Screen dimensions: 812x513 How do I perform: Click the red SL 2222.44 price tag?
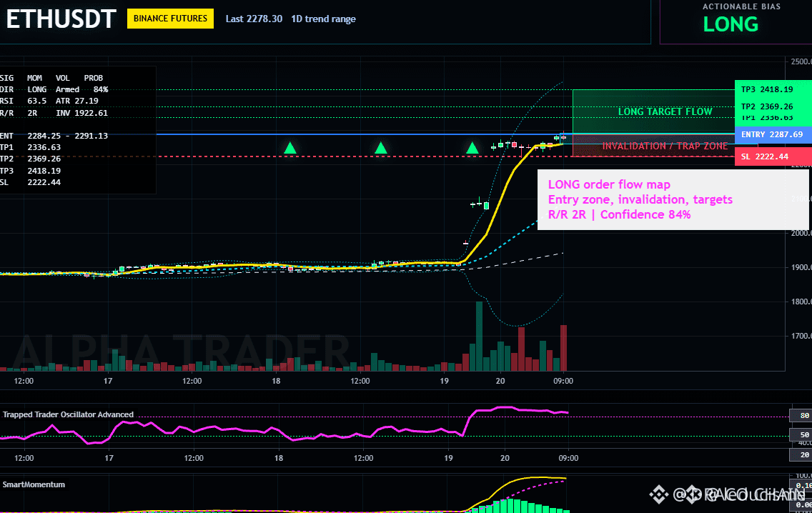click(773, 156)
